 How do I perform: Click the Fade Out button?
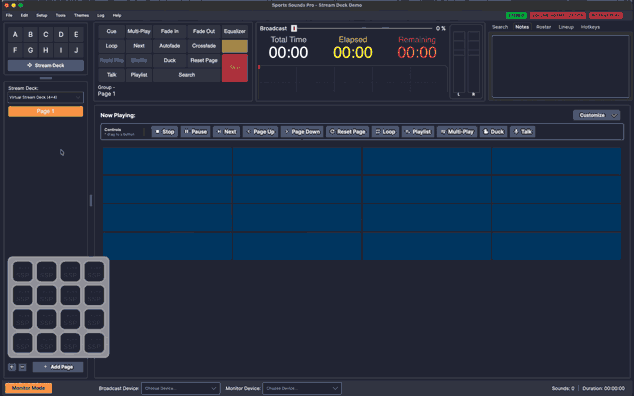(x=204, y=31)
